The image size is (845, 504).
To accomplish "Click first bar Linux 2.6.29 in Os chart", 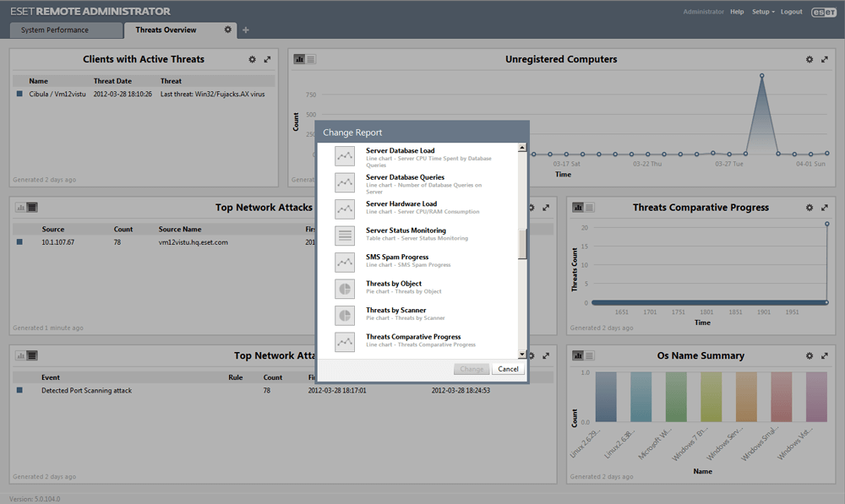I will (606, 396).
